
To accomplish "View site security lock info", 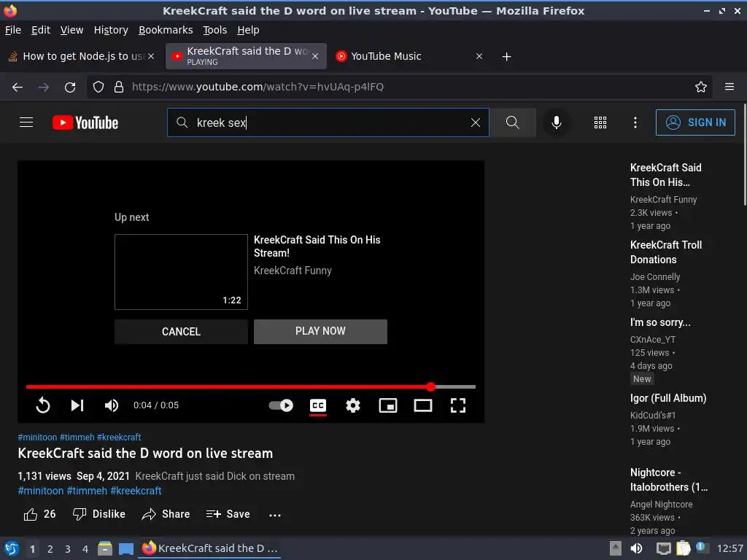I will point(119,87).
